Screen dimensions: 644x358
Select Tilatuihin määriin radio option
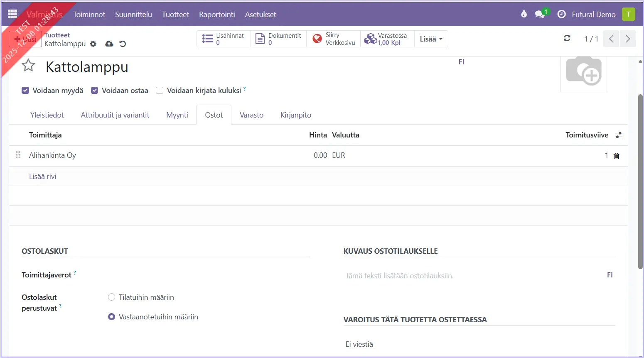(x=111, y=297)
